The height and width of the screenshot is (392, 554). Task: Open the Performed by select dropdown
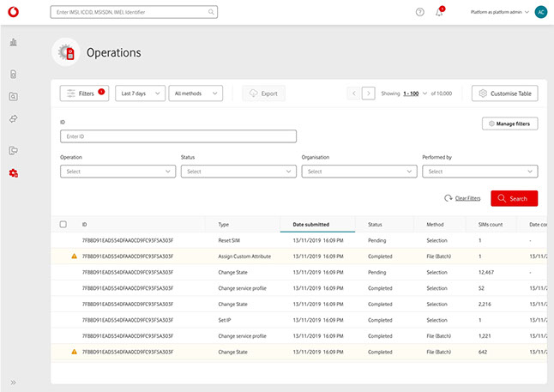[x=479, y=172]
